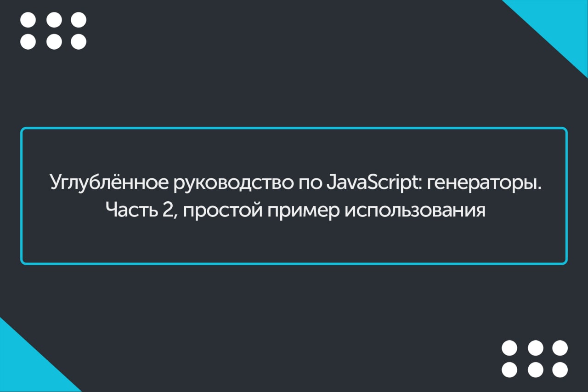The height and width of the screenshot is (392, 588).
Task: Click the last dot in the lower-right grid's top row
Action: point(560,348)
